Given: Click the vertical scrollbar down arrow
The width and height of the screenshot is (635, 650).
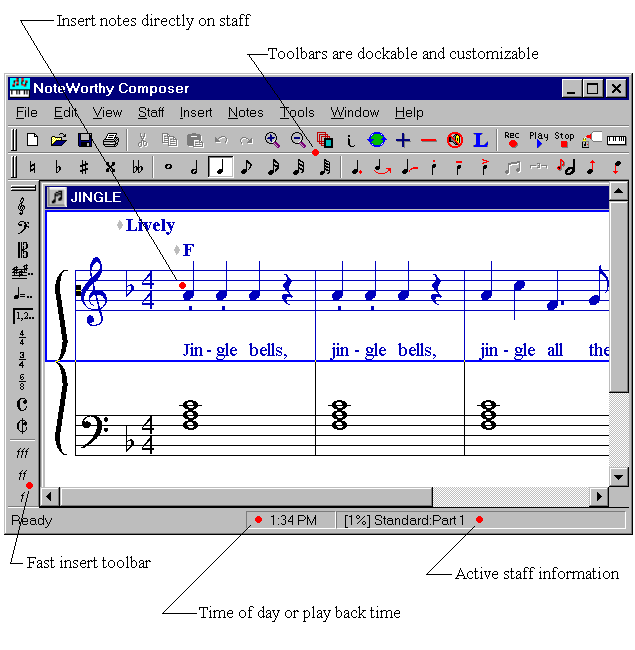Looking at the screenshot, I should [618, 477].
